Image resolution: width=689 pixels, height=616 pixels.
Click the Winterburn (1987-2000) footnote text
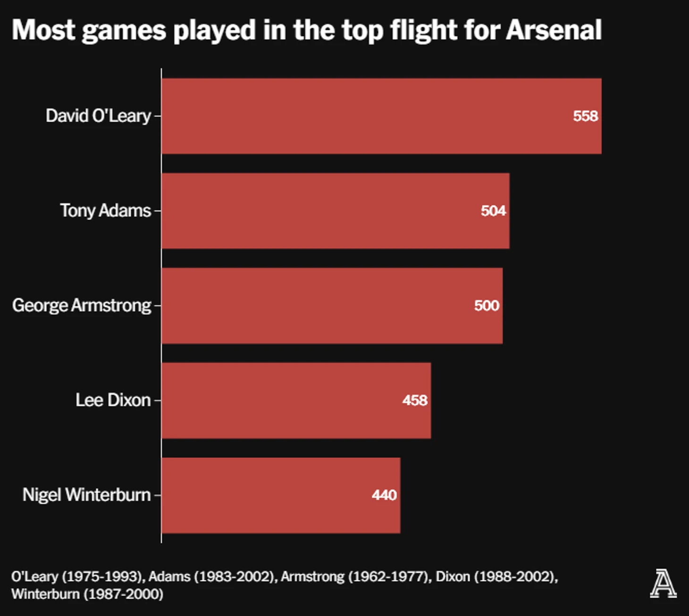point(87,594)
